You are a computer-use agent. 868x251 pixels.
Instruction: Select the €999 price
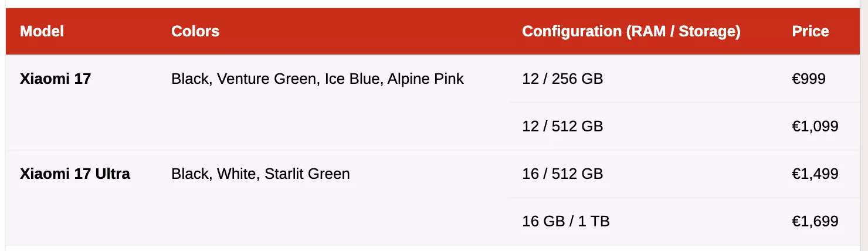tap(809, 79)
